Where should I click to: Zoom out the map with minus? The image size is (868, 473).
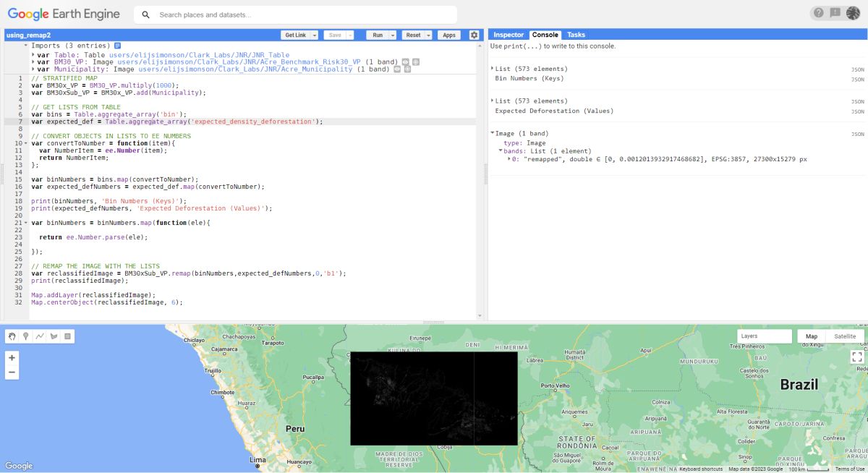pos(12,372)
